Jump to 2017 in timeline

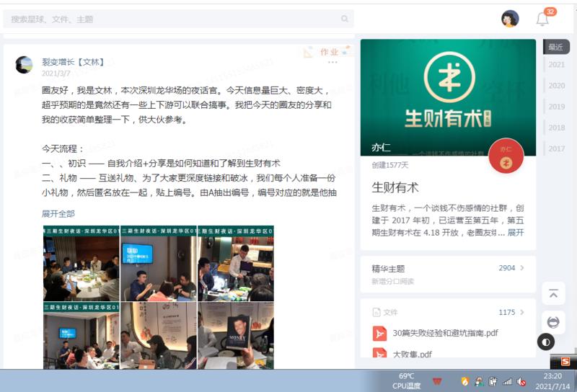[556, 148]
